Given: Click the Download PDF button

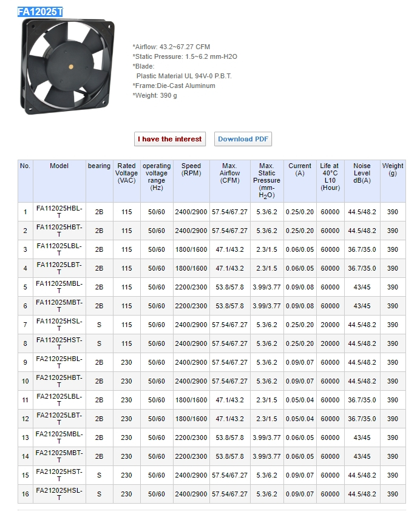Looking at the screenshot, I should [x=243, y=139].
